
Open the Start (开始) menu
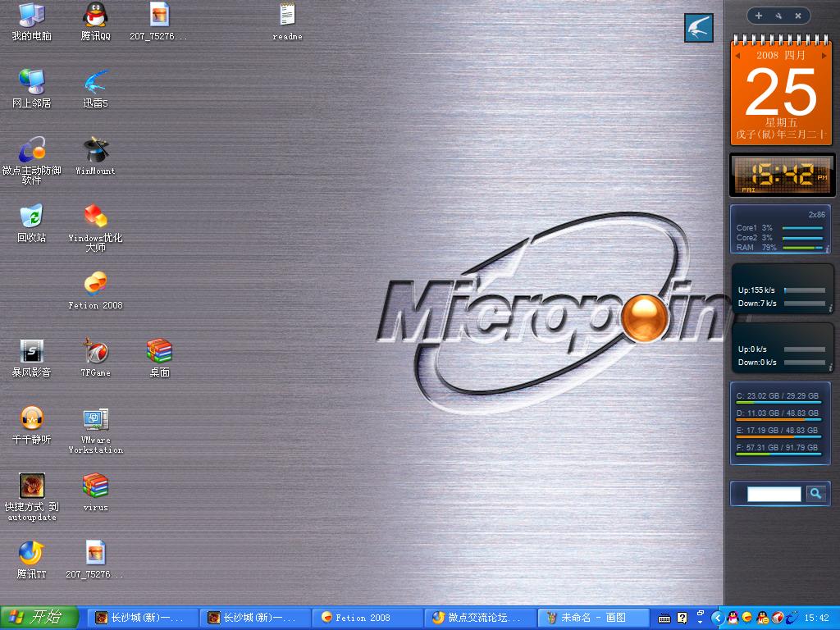tap(39, 618)
